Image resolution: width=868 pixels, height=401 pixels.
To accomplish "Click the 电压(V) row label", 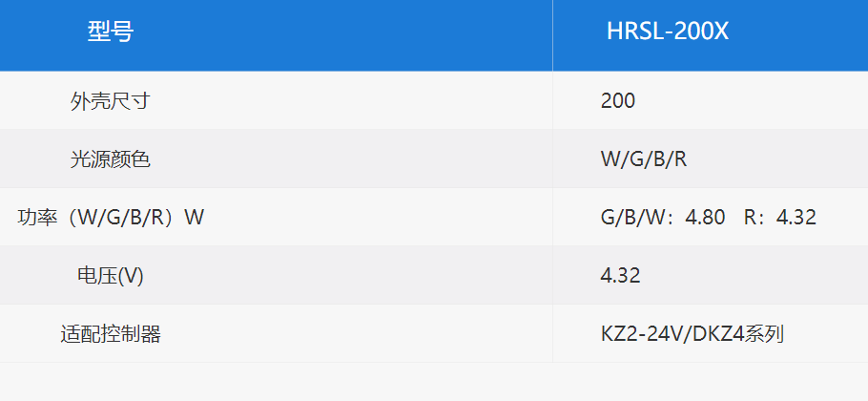I will tap(110, 276).
